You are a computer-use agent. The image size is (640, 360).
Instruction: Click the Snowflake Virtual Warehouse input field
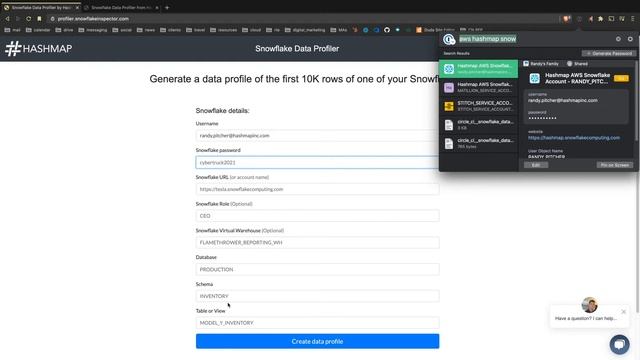pos(317,242)
